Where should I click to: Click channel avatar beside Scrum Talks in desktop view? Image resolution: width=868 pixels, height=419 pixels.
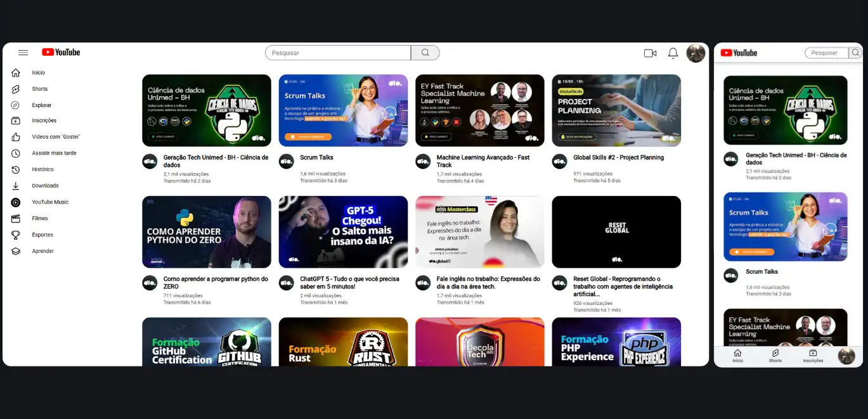click(x=287, y=161)
